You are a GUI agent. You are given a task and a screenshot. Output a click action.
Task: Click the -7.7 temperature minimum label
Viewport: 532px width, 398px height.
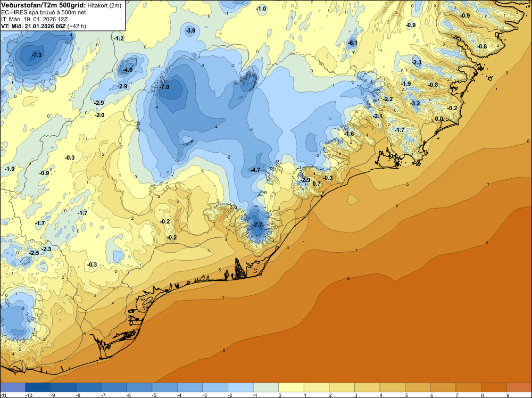point(257,225)
